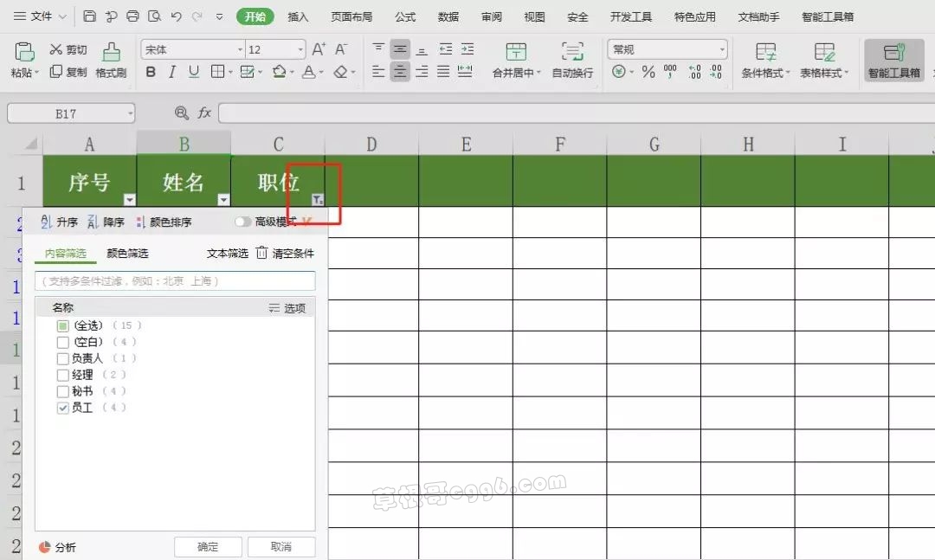Click the increase indent icon

[467, 49]
